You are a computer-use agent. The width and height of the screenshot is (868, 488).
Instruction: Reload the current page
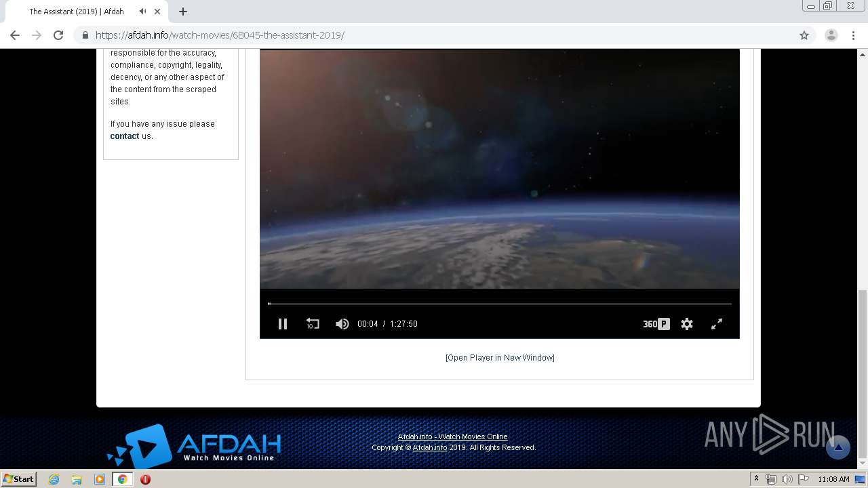(58, 35)
